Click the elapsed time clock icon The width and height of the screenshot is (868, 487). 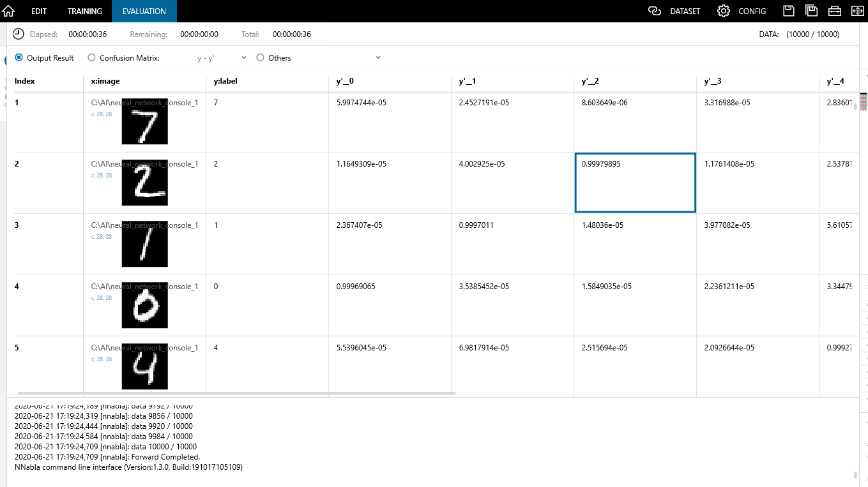point(19,34)
